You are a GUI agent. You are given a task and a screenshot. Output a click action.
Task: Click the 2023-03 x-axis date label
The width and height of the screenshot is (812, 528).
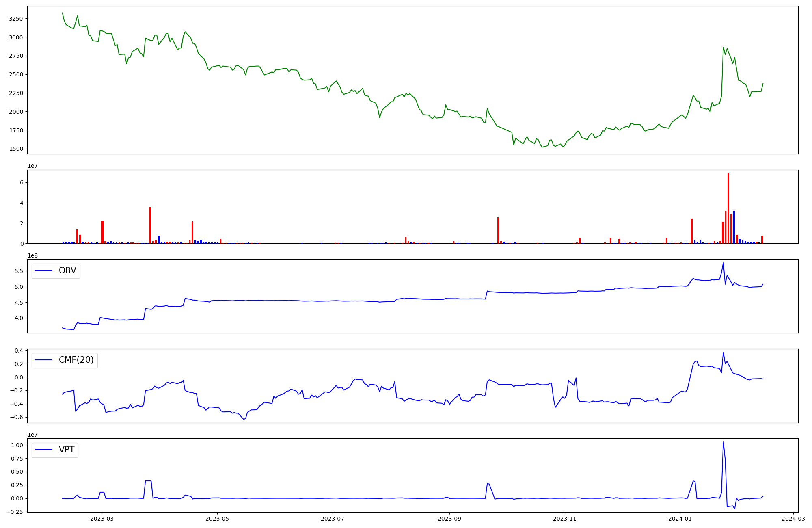(102, 518)
